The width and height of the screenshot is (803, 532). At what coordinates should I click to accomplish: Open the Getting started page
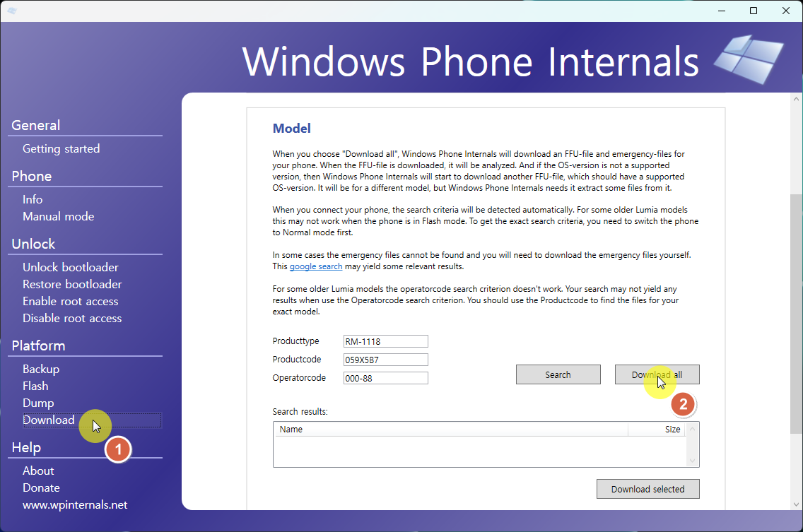click(x=61, y=148)
